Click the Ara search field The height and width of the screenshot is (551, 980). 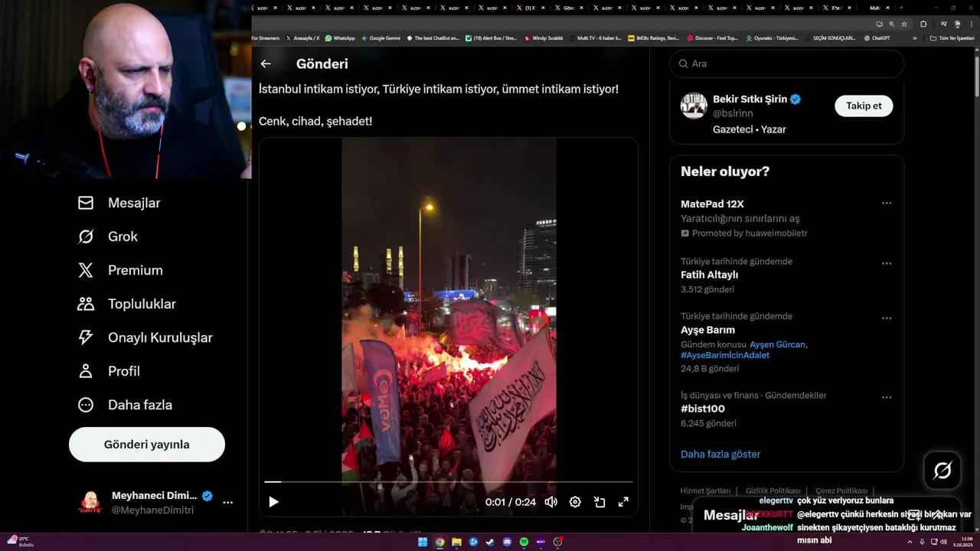787,64
